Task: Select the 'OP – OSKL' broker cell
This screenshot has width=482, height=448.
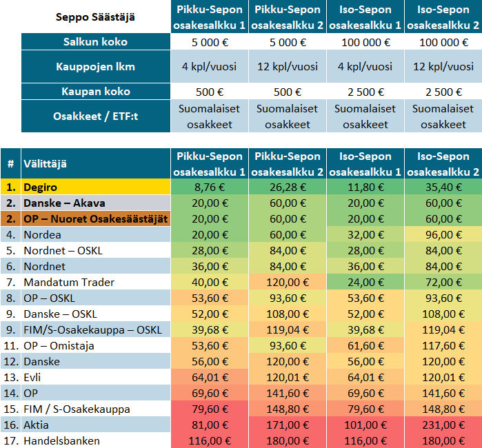Action: click(x=96, y=298)
